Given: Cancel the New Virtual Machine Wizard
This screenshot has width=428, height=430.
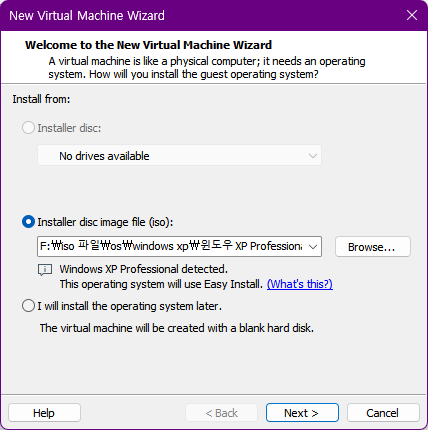Looking at the screenshot, I should [383, 413].
